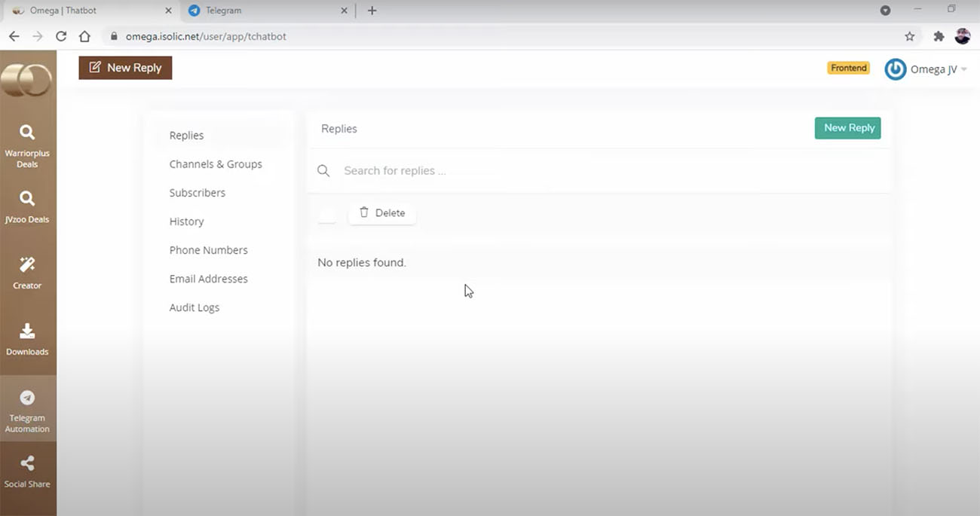
Task: View site security lock info
Action: pos(115,36)
